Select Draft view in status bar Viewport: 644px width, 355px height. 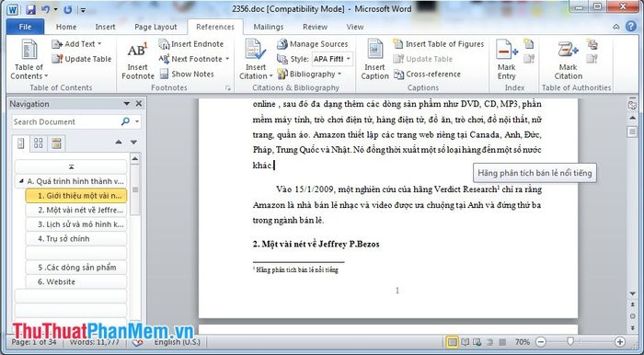click(502, 342)
